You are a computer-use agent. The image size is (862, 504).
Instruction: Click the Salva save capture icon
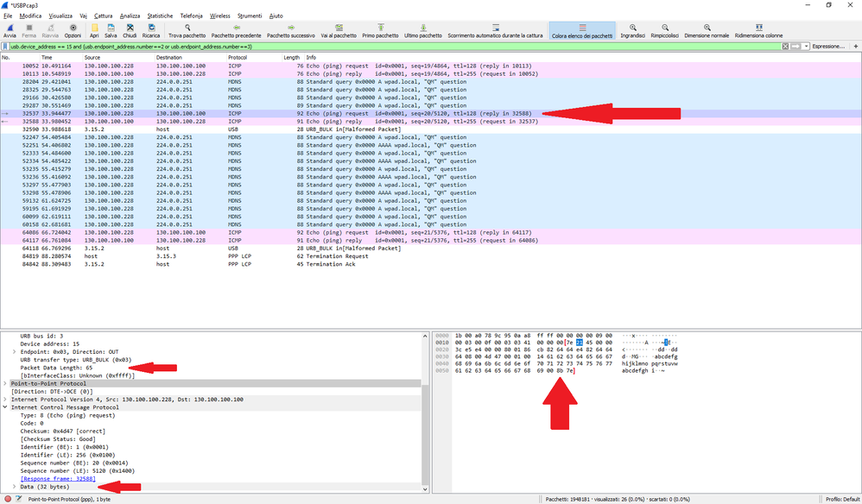coord(111,28)
